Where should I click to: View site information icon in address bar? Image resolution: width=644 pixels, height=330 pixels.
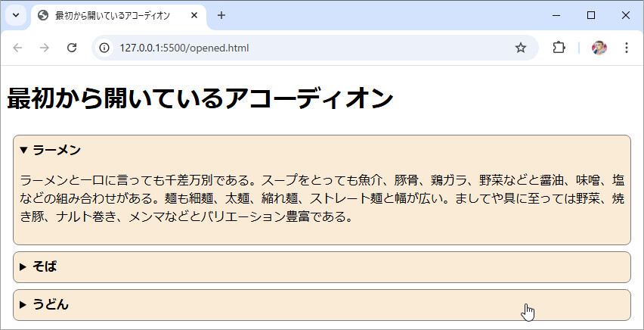(104, 48)
